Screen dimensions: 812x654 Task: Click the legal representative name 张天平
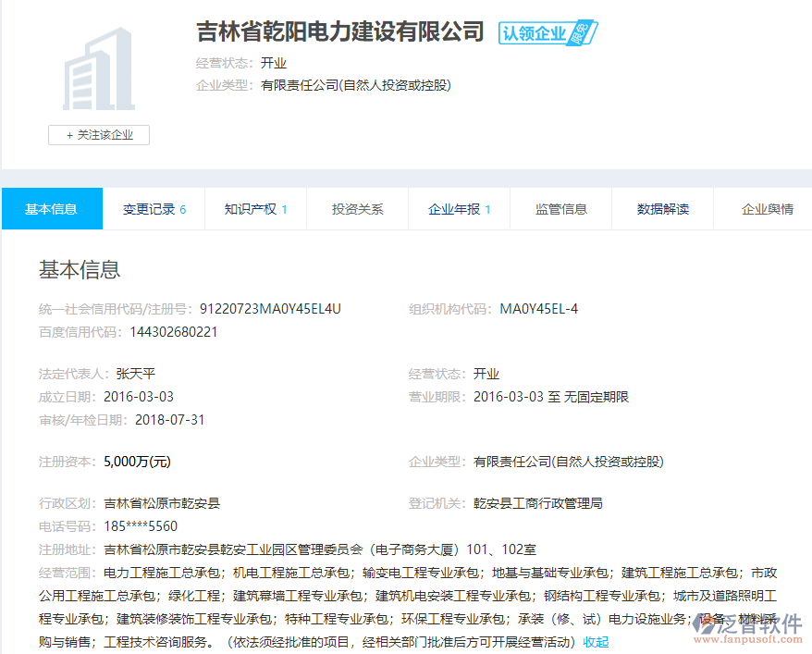pos(136,374)
